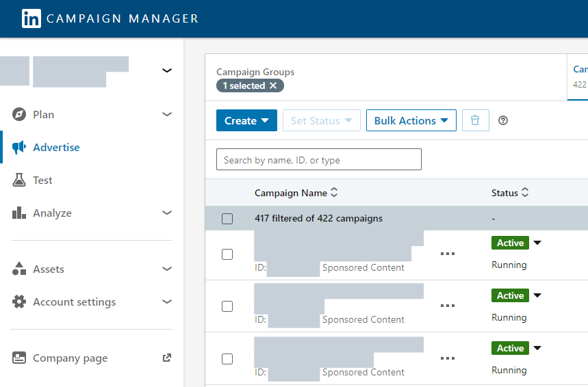Expand the Assets menu chevron

tap(167, 269)
